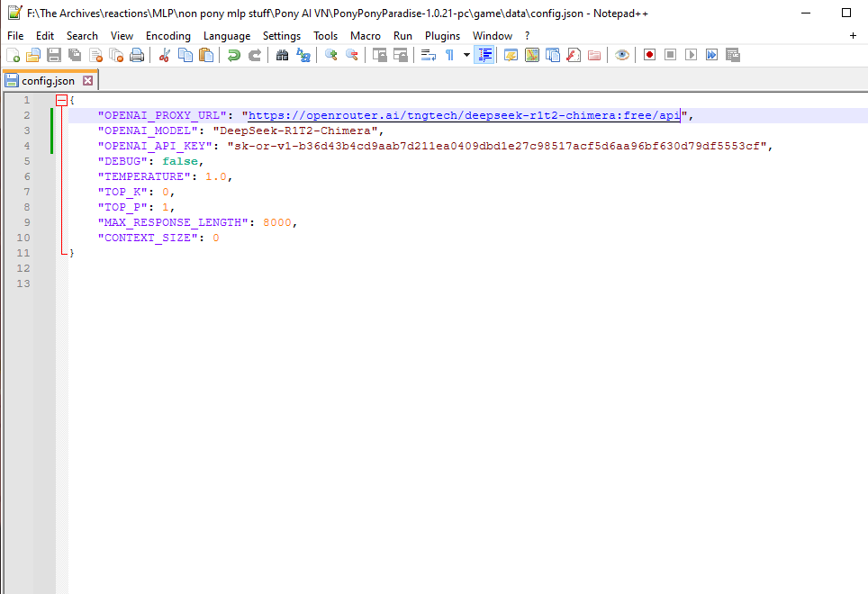Save the current file with floppy icon
The height and width of the screenshot is (594, 868).
coord(54,55)
